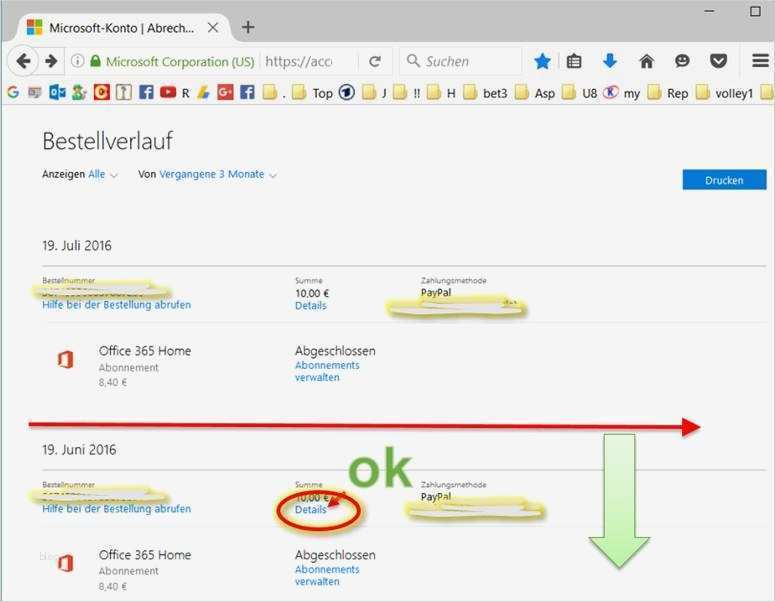Click the Bestellverlauf heading
This screenshot has height=602, width=775.
click(x=107, y=141)
